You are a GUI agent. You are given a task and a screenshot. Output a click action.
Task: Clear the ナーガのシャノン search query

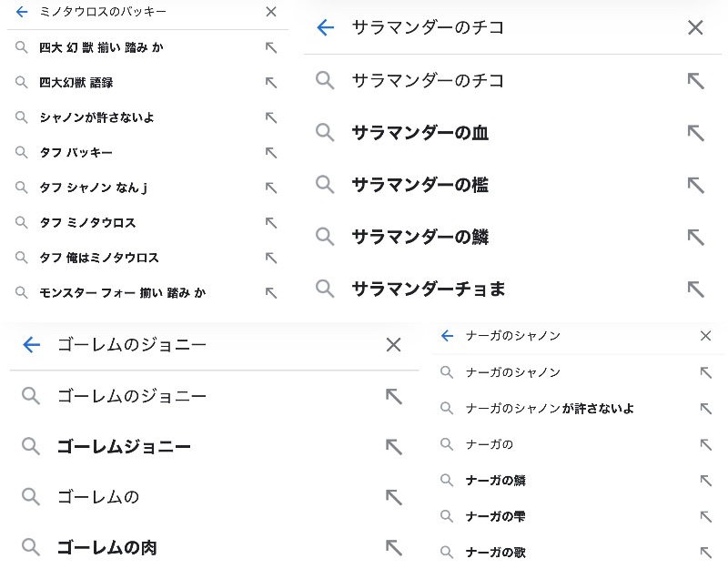(x=705, y=336)
